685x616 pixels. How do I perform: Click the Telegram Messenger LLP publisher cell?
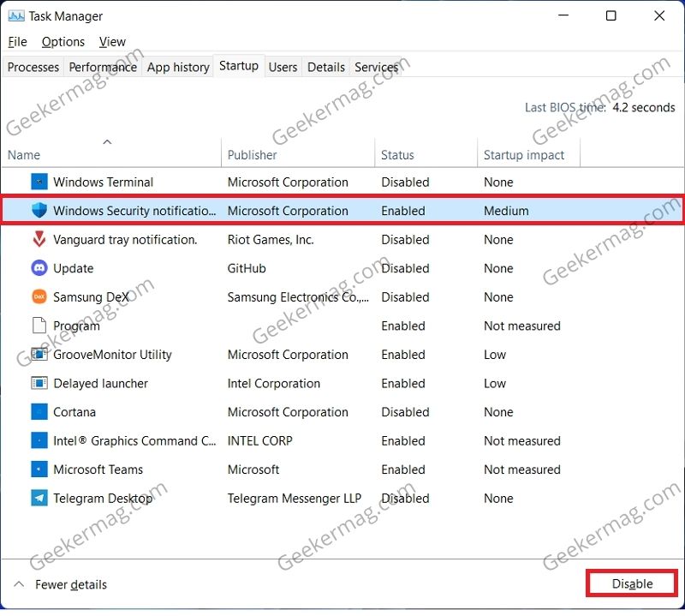tap(294, 498)
